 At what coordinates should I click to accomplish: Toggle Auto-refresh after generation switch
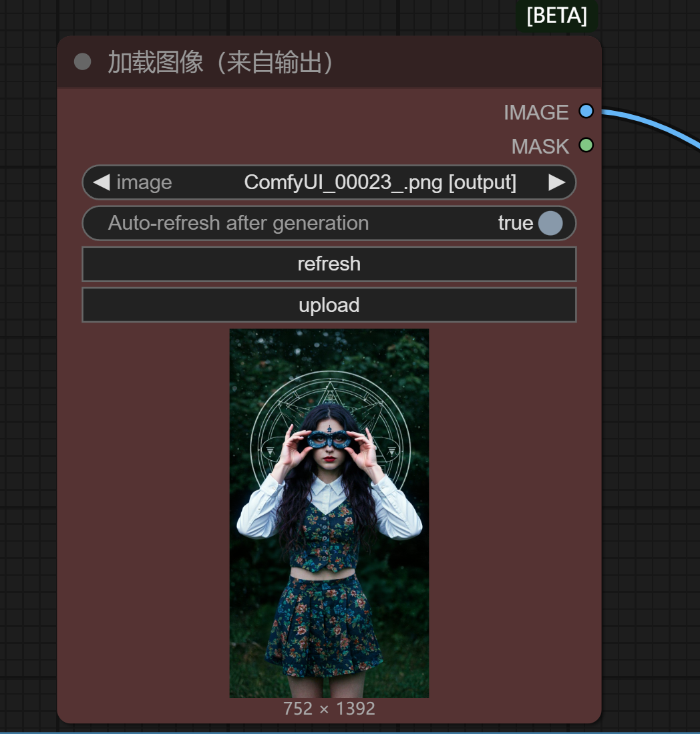click(x=329, y=223)
